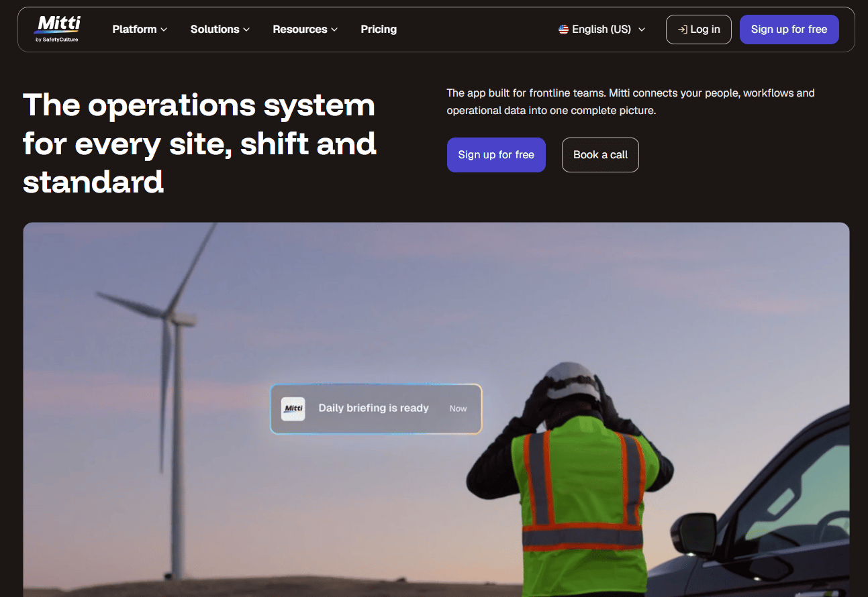Click the Platform chevron arrow

point(164,30)
